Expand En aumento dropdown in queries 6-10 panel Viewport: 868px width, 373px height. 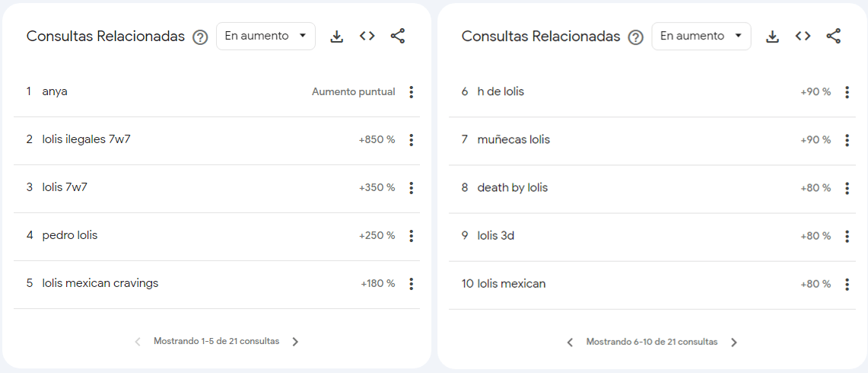(701, 36)
